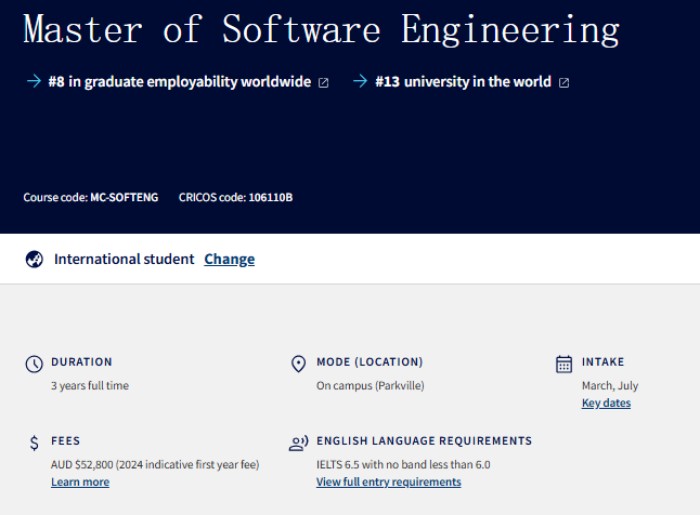Select Learn more under Fees
The width and height of the screenshot is (700, 515).
[x=80, y=482]
